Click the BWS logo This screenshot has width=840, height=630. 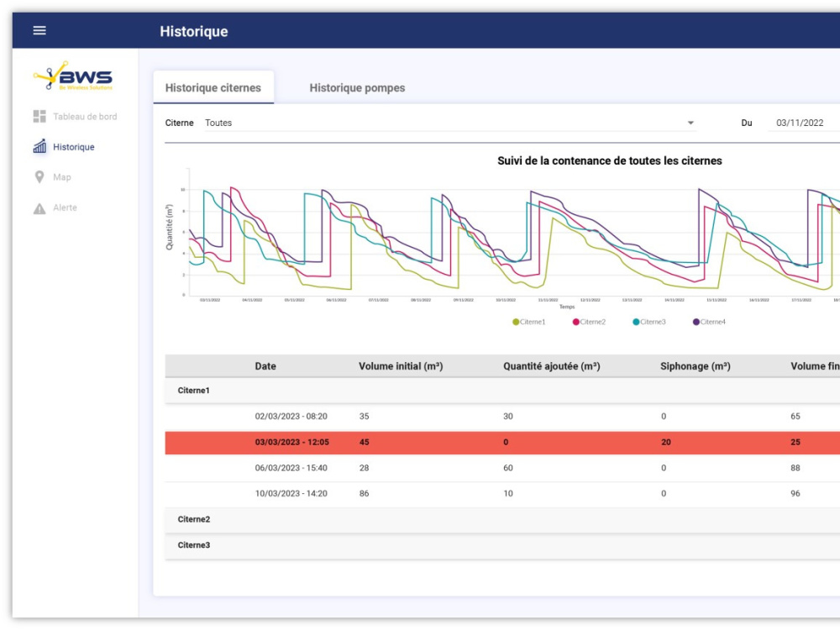coord(73,76)
